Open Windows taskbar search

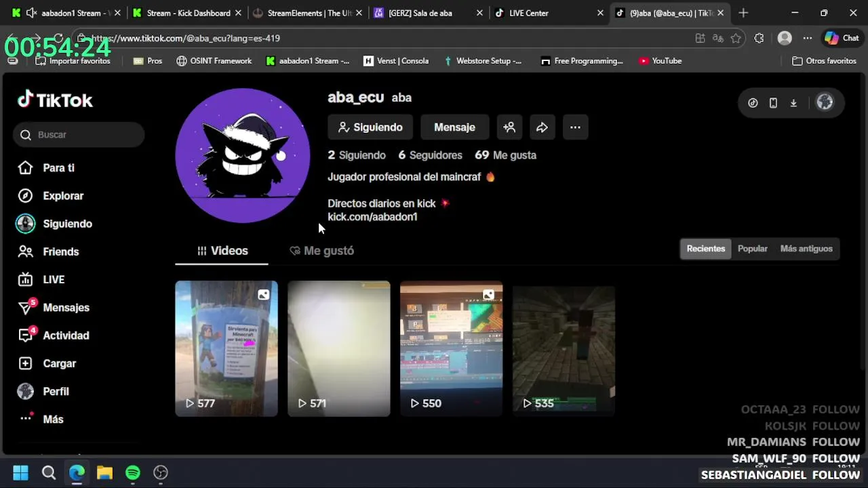click(x=48, y=472)
